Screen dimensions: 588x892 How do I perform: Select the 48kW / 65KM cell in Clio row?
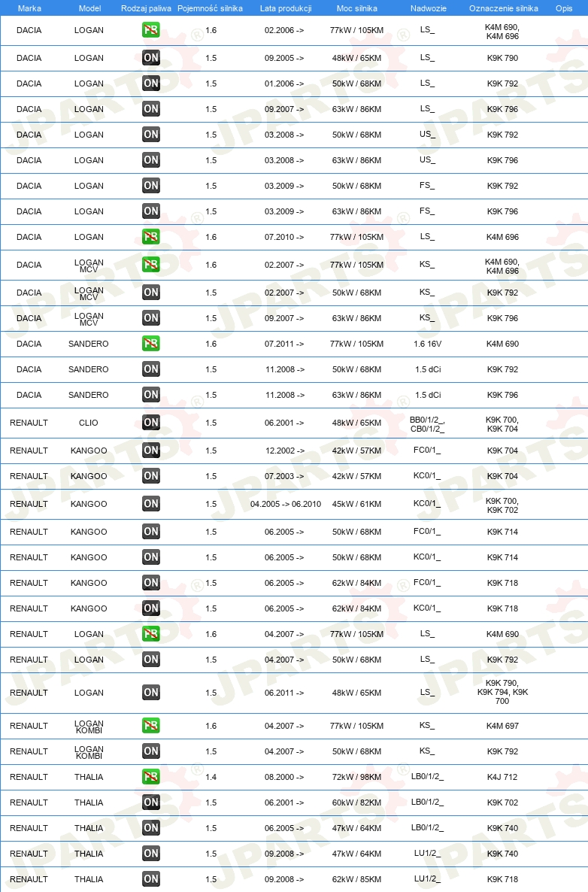356,423
